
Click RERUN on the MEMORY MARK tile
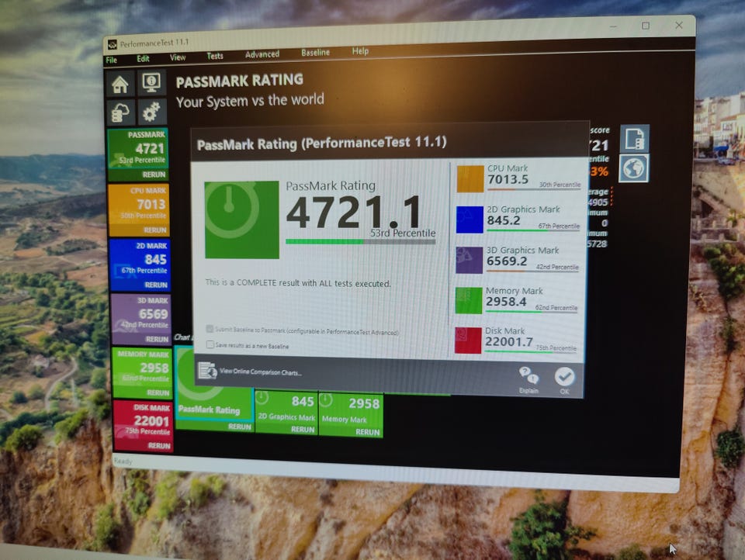click(158, 392)
